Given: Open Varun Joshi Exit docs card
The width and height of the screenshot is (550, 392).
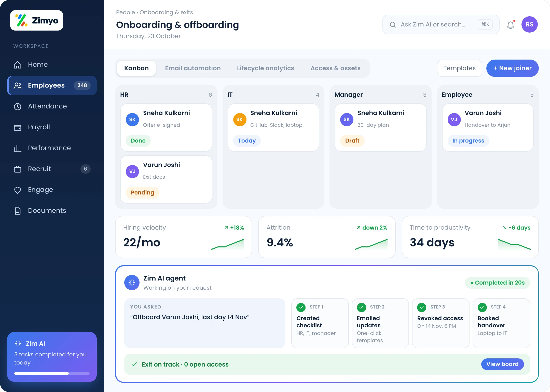Looking at the screenshot, I should 166,179.
